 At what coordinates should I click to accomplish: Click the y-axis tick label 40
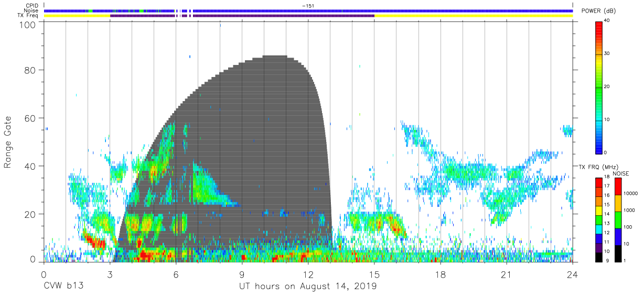click(x=30, y=166)
